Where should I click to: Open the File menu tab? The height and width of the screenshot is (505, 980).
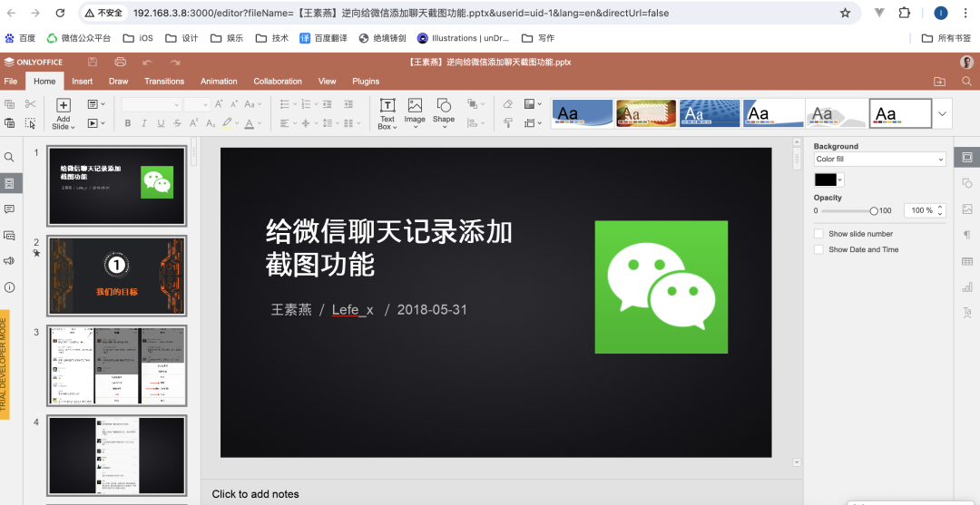pyautogui.click(x=11, y=82)
